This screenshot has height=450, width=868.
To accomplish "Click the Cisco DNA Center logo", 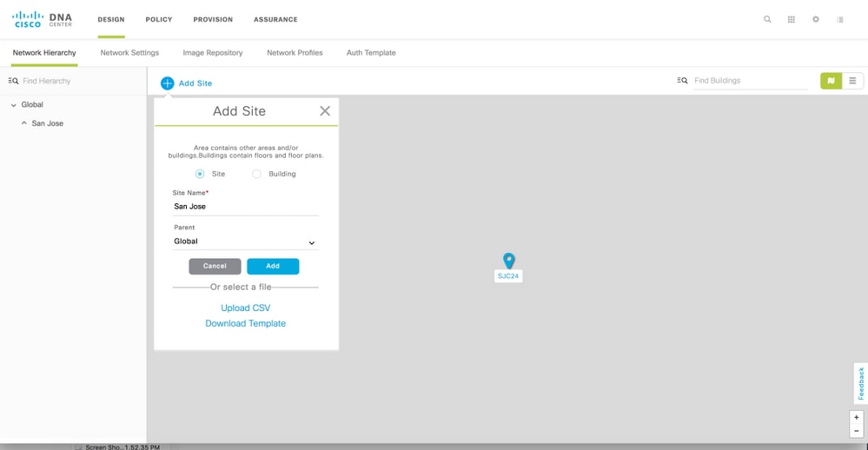I will (42, 19).
